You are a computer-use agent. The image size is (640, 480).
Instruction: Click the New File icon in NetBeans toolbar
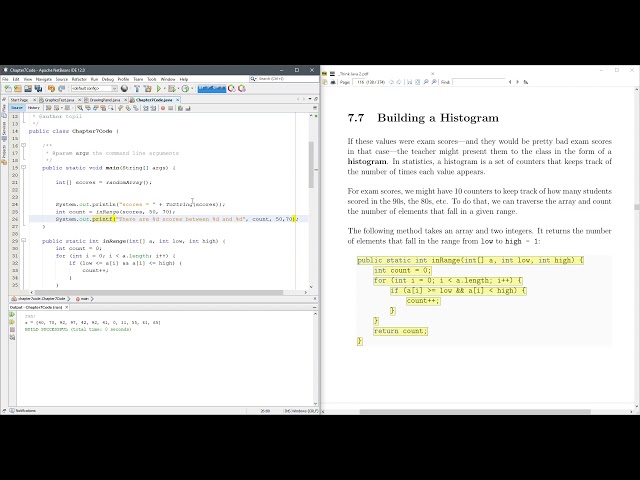(x=8, y=89)
